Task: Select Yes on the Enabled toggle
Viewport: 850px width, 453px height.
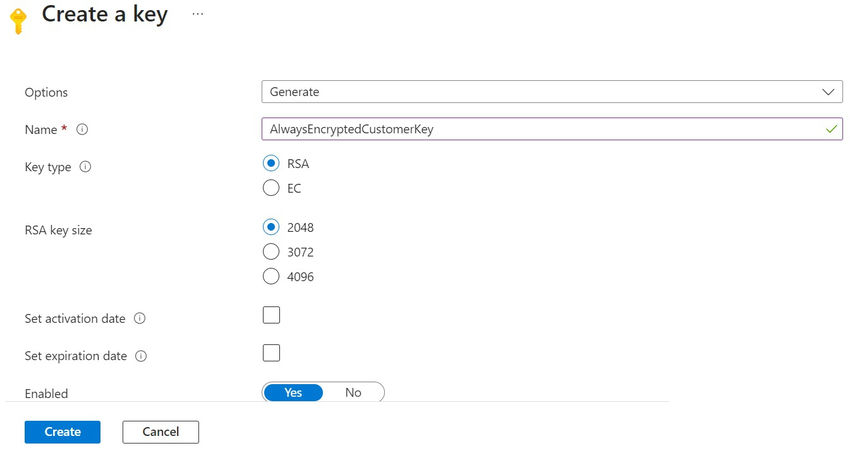Action: point(293,393)
